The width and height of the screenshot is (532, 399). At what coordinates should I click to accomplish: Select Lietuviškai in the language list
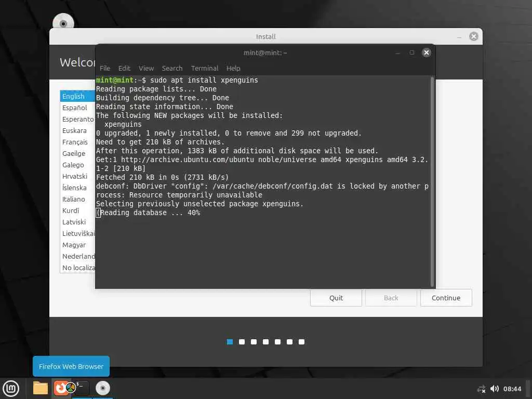(78, 233)
